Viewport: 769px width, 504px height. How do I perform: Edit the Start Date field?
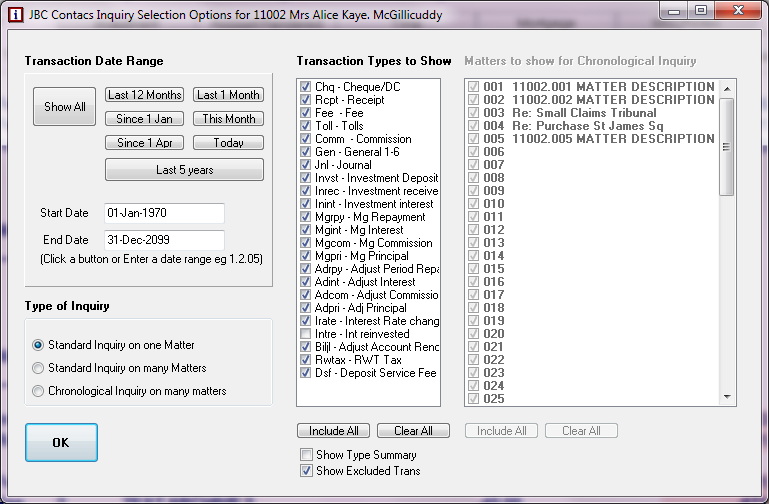pyautogui.click(x=163, y=213)
